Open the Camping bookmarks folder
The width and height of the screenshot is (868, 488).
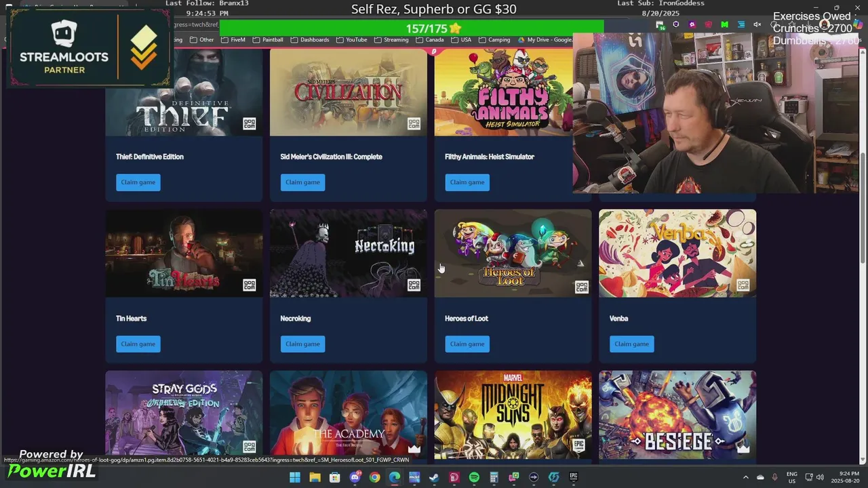point(494,40)
